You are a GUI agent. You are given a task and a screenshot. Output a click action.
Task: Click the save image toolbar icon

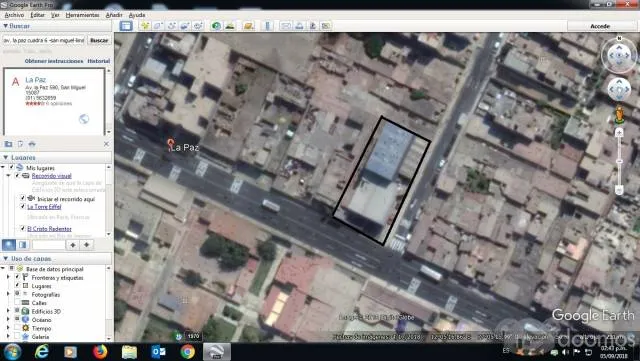coord(313,26)
